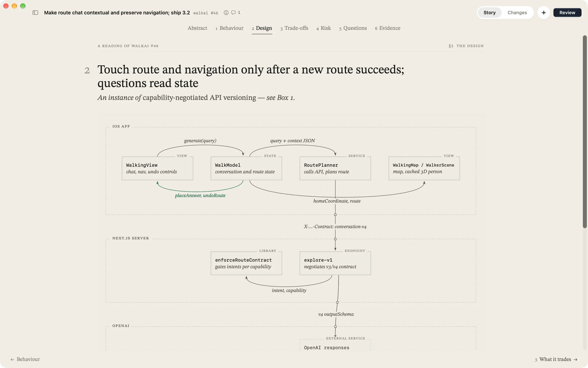The width and height of the screenshot is (588, 368).
Task: Click the page title about route chat
Action: pyautogui.click(x=117, y=13)
